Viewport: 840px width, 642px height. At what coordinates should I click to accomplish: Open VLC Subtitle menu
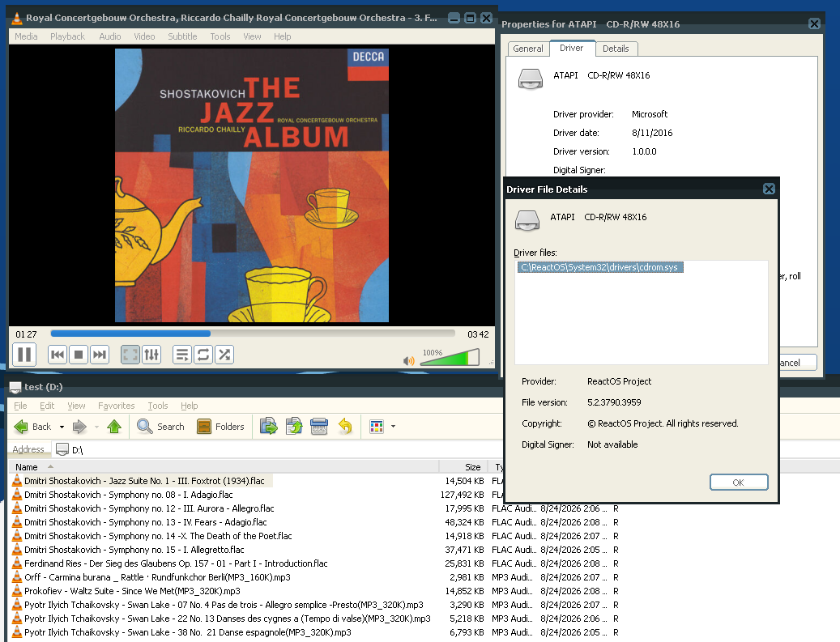click(182, 36)
